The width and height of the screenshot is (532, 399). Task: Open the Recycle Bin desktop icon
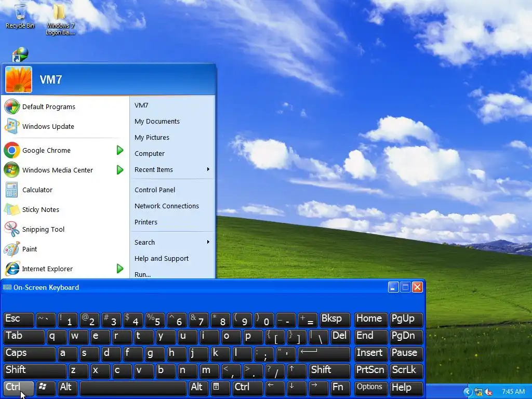tap(20, 16)
